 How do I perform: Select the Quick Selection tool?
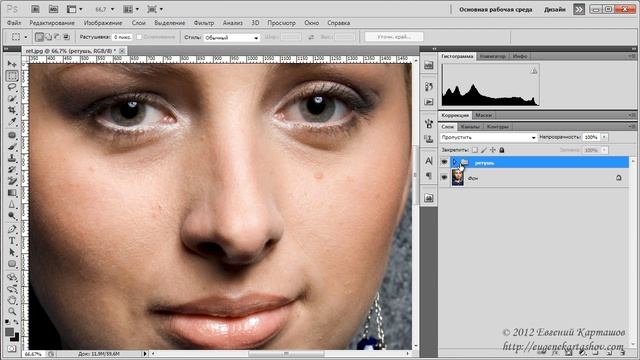[12, 99]
